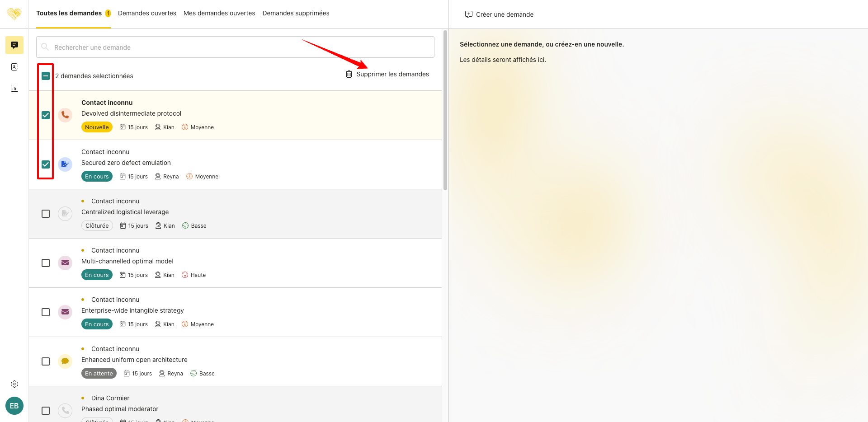This screenshot has width=868, height=422.
Task: Click Supprimer les demandes button
Action: 387,74
